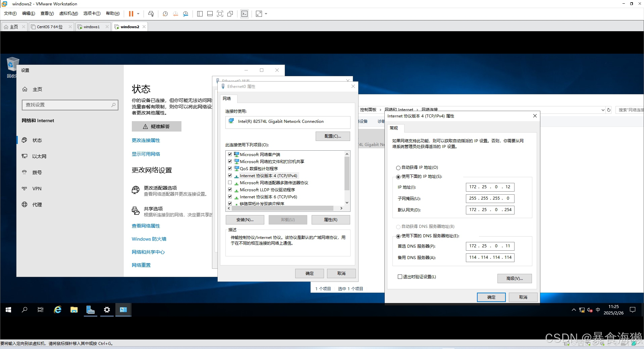Image resolution: width=644 pixels, height=349 pixels.
Task: Open the power options dropdown arrow
Action: click(x=138, y=14)
